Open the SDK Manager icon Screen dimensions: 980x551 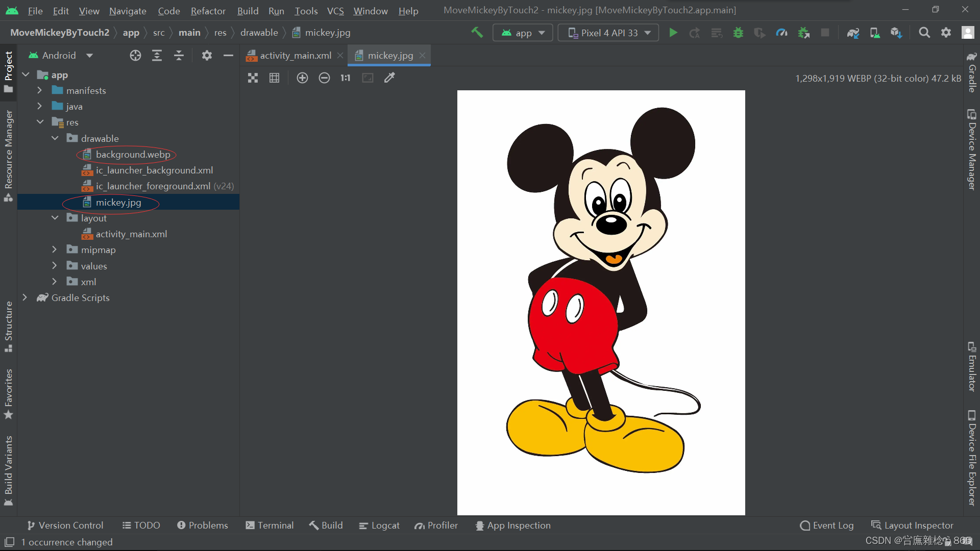(x=896, y=33)
